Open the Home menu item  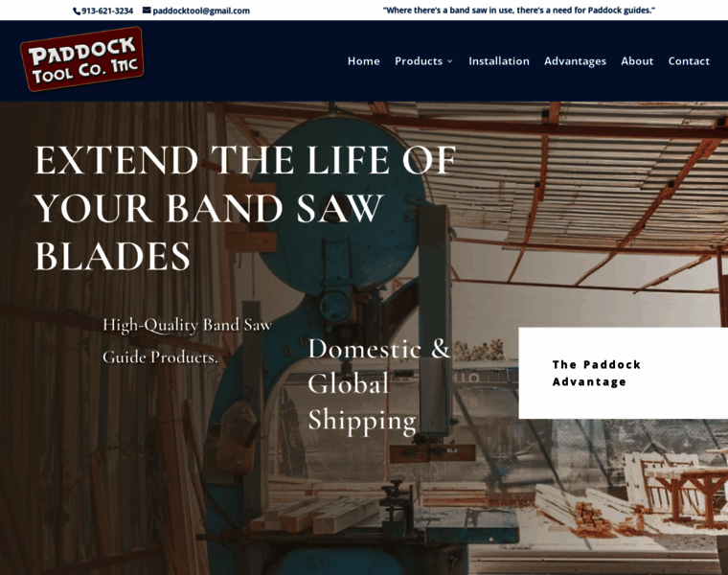pyautogui.click(x=364, y=60)
